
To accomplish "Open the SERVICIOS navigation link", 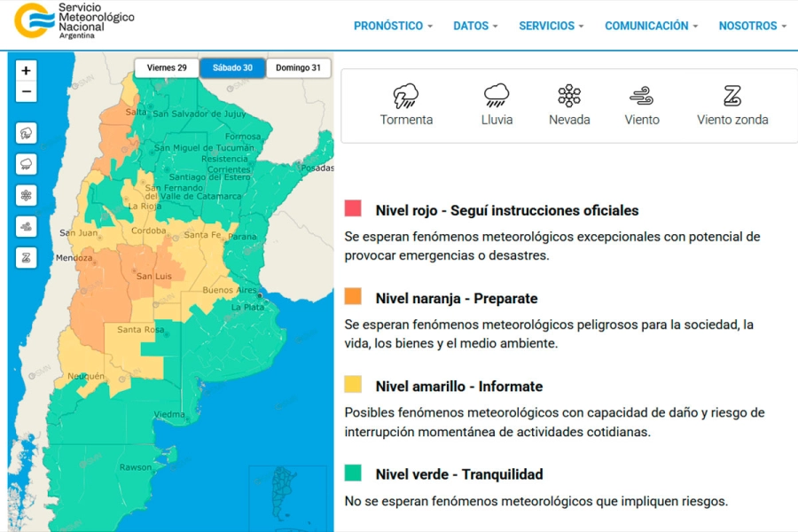I will [x=551, y=26].
